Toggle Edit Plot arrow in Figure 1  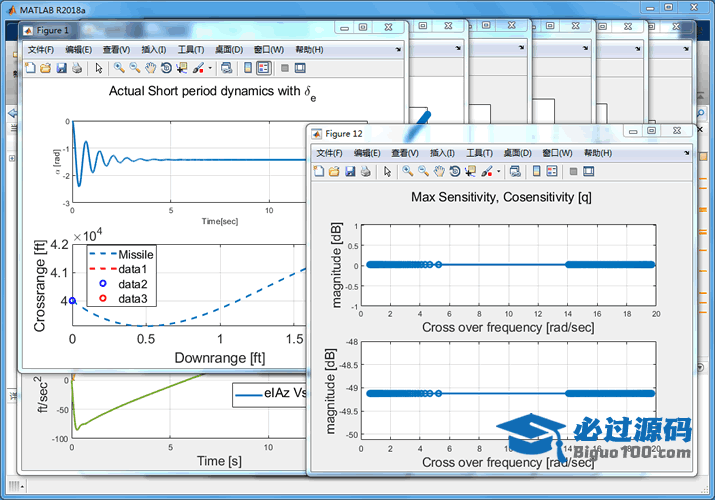click(99, 68)
